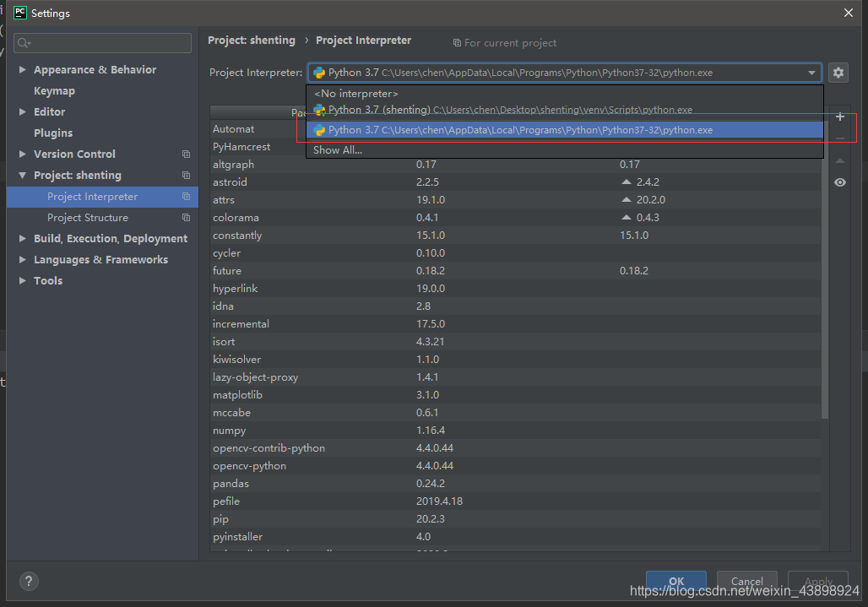Click the Cancel button

point(746,581)
